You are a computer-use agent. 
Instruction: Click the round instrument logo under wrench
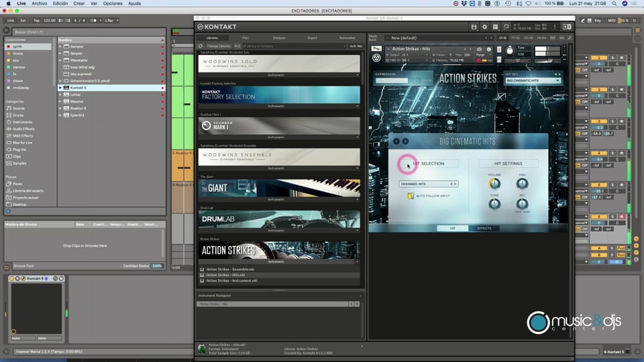(376, 58)
